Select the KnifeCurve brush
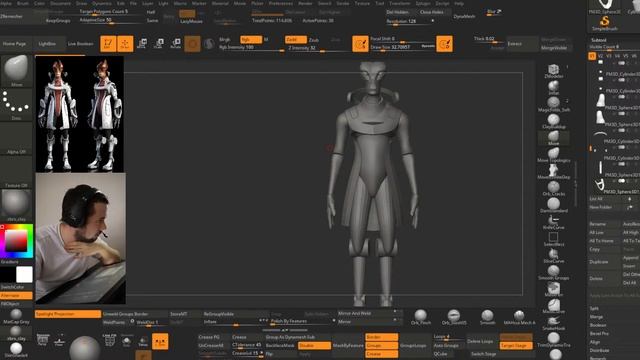 click(x=553, y=222)
